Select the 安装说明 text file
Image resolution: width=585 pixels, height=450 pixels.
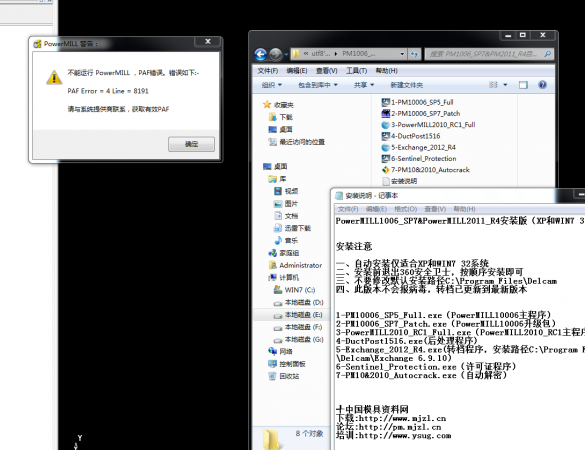coord(400,181)
